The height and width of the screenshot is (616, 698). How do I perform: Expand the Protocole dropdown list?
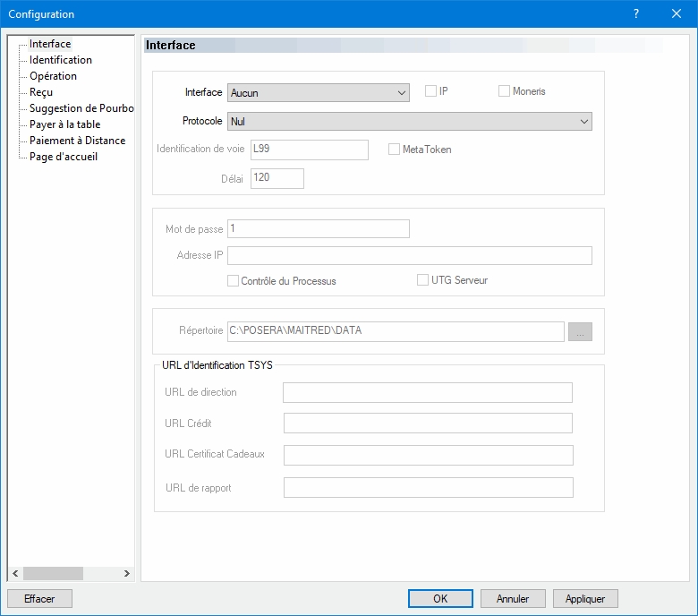pyautogui.click(x=409, y=121)
